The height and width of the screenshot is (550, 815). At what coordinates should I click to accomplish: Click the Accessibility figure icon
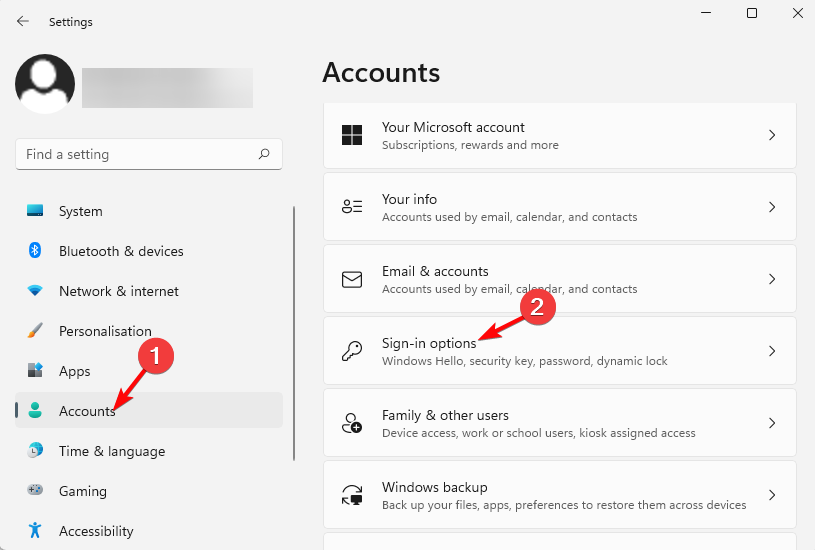[35, 530]
